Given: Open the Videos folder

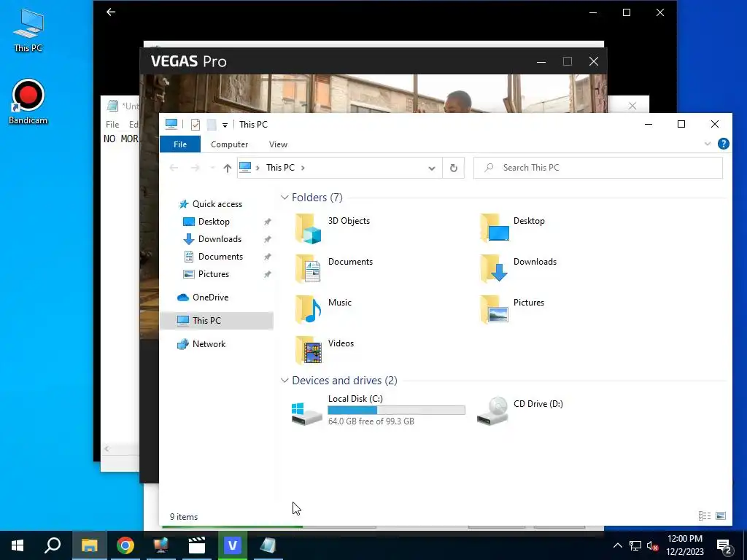Looking at the screenshot, I should [324, 351].
